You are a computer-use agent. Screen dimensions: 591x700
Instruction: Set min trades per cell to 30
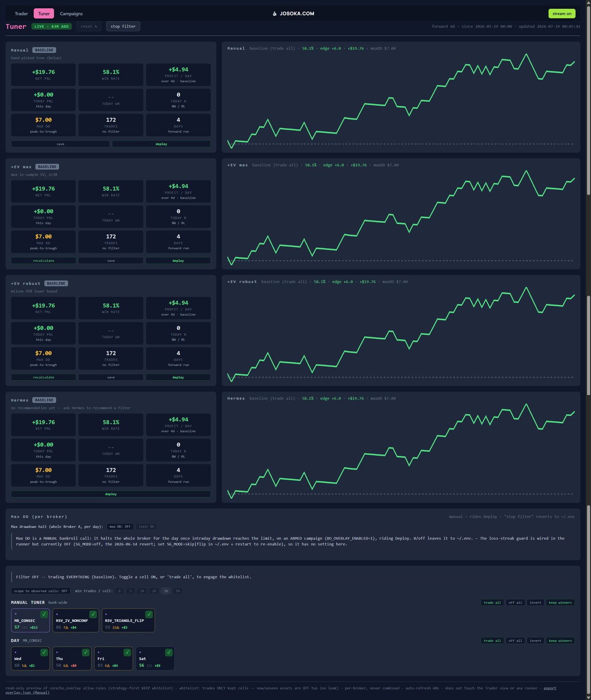click(166, 591)
